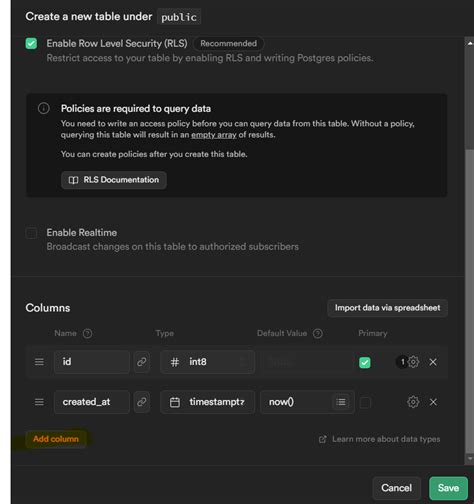The height and width of the screenshot is (504, 474).
Task: Click the foreign key link icon for created_at column
Action: pos(142,402)
